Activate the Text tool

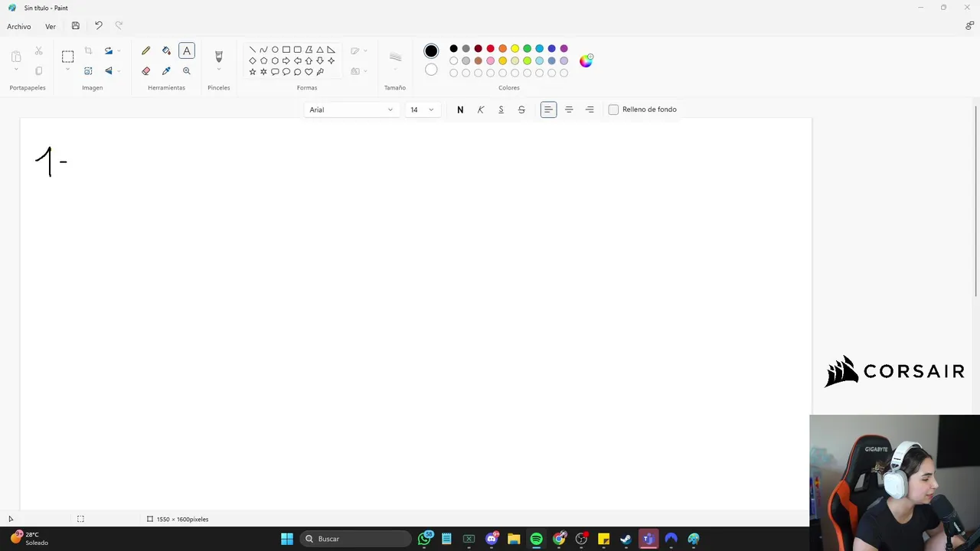point(187,51)
